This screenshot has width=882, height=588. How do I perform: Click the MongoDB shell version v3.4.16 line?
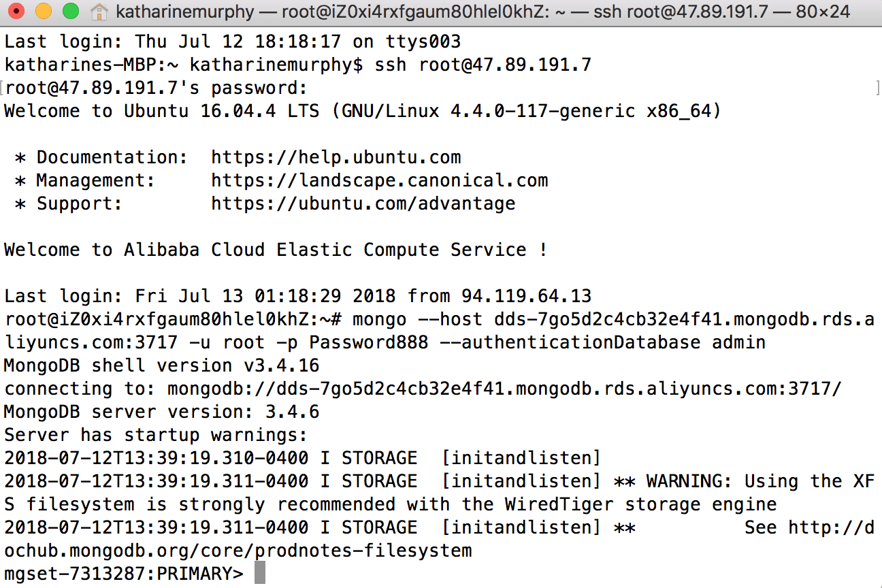pos(162,365)
